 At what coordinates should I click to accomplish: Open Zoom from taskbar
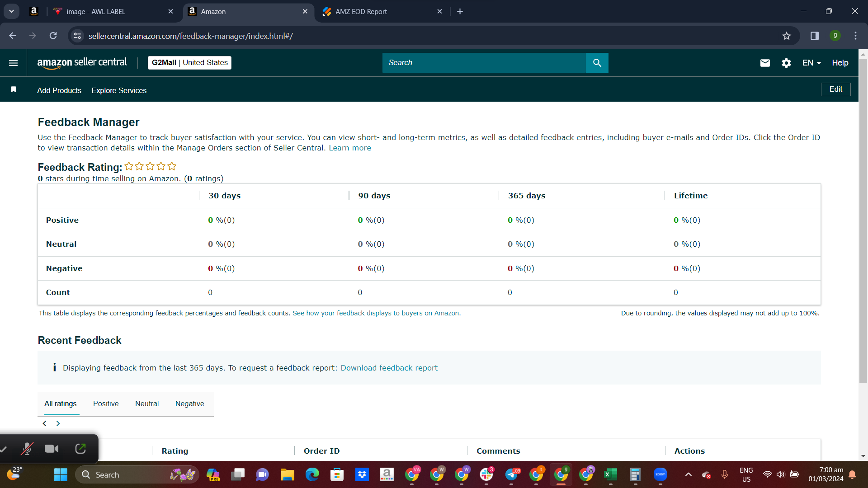click(660, 475)
